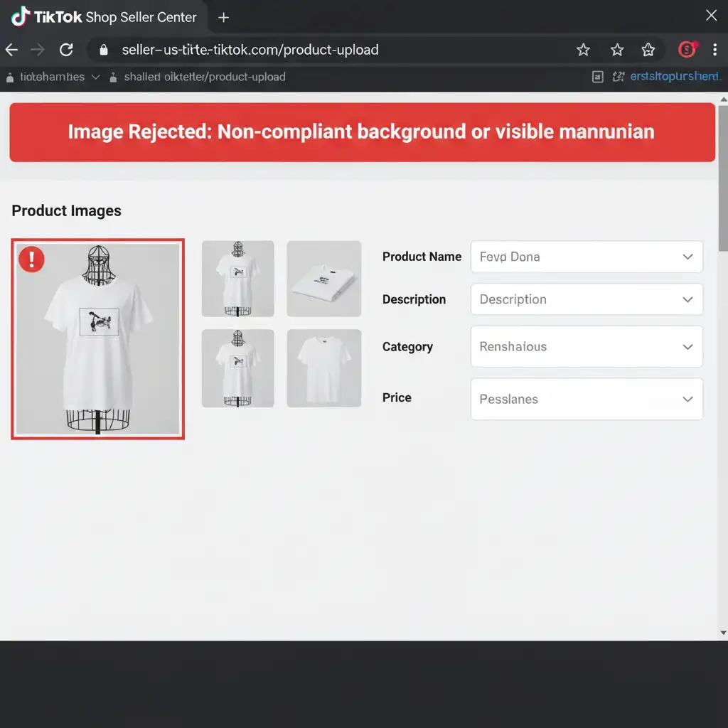The height and width of the screenshot is (728, 728).
Task: Click the red error badge on main image
Action: click(31, 259)
